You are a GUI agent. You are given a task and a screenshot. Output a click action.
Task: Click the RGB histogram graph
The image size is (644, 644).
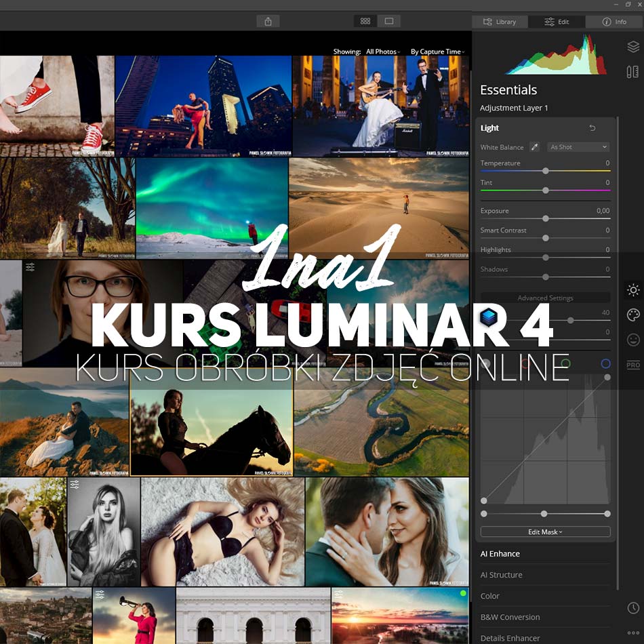[556, 55]
